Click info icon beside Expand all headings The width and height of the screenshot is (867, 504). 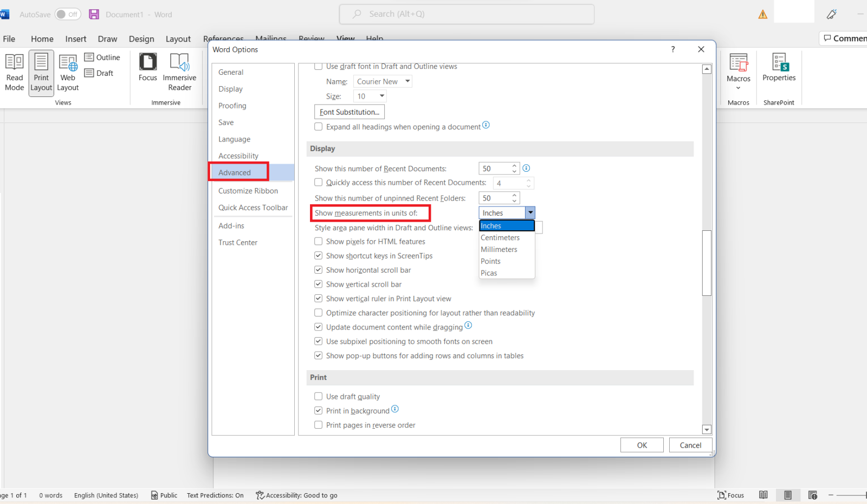coord(486,125)
